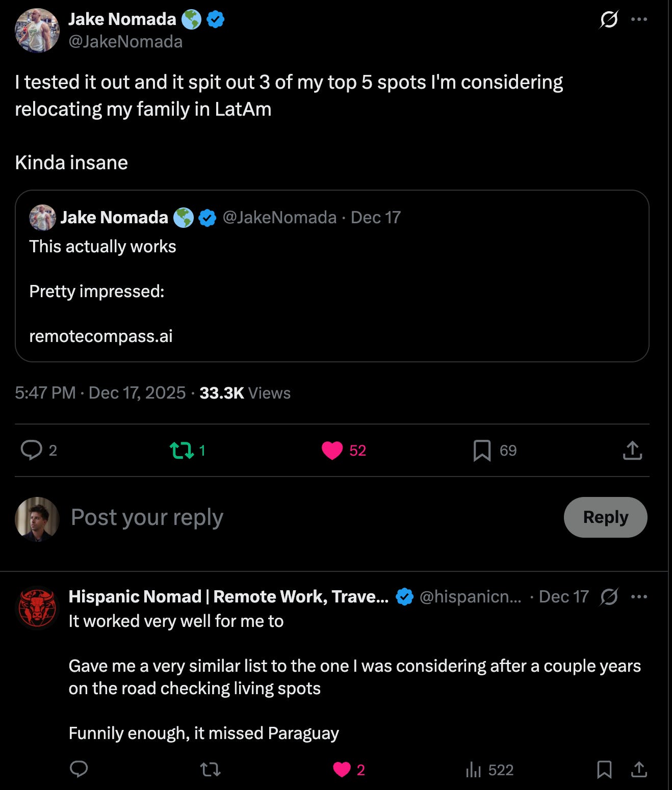Click the reply bubble icon on main post

32,450
